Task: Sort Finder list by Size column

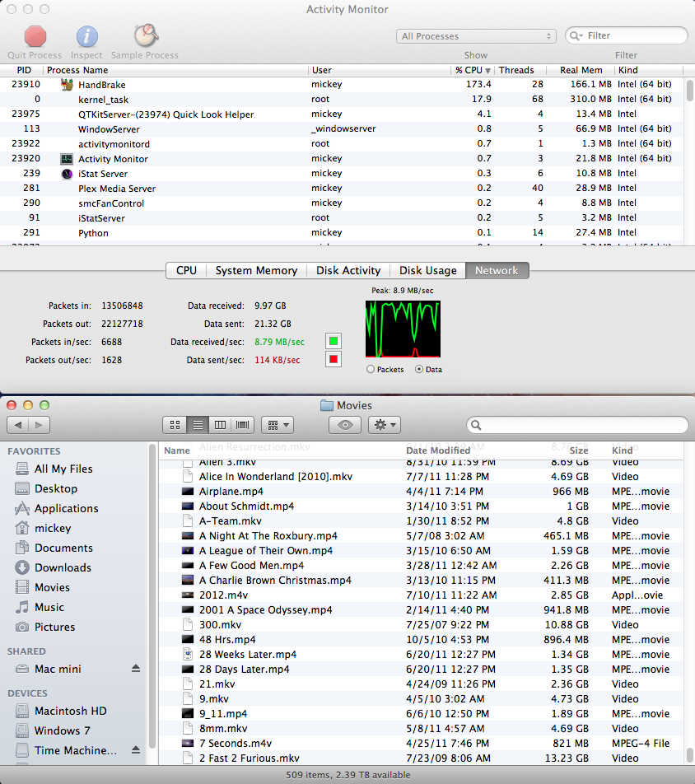Action: tap(579, 450)
